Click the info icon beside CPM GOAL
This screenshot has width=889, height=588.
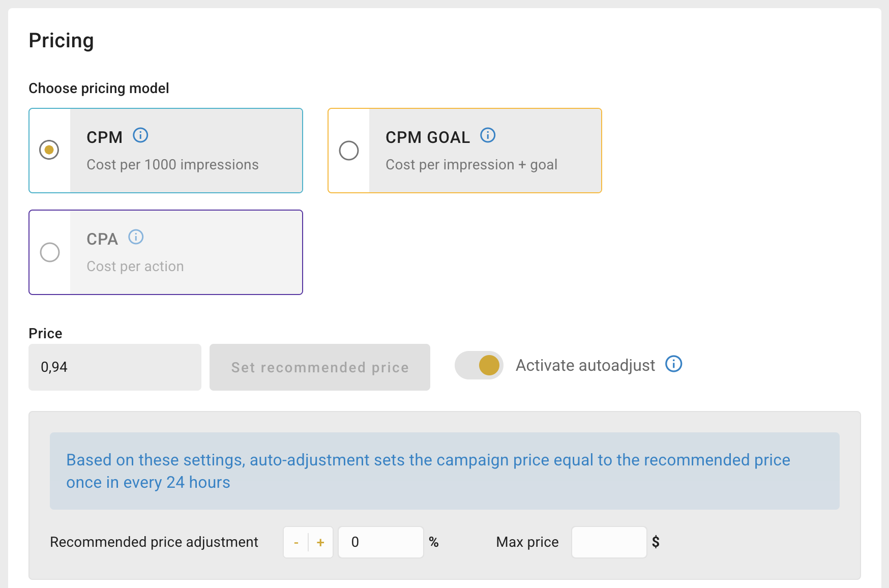(488, 135)
